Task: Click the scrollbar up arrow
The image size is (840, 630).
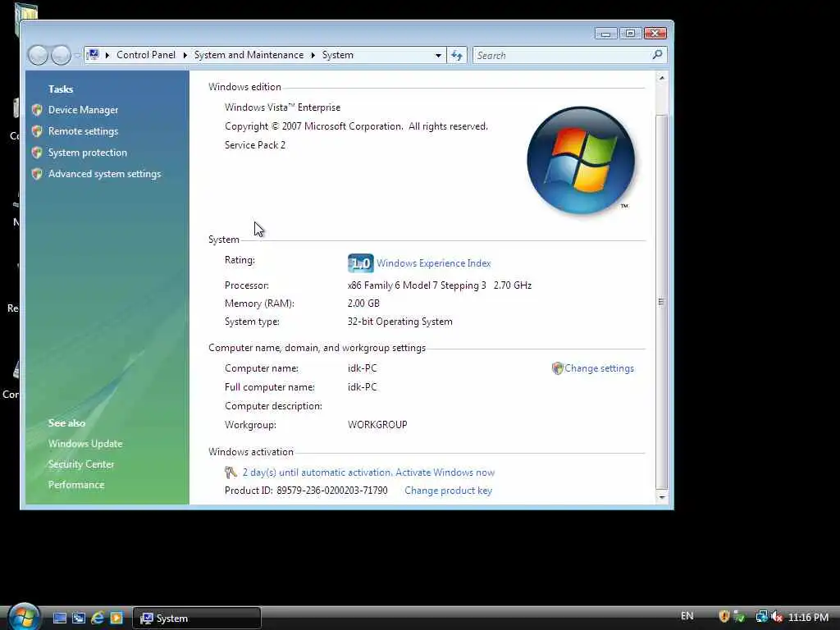Action: [x=662, y=78]
